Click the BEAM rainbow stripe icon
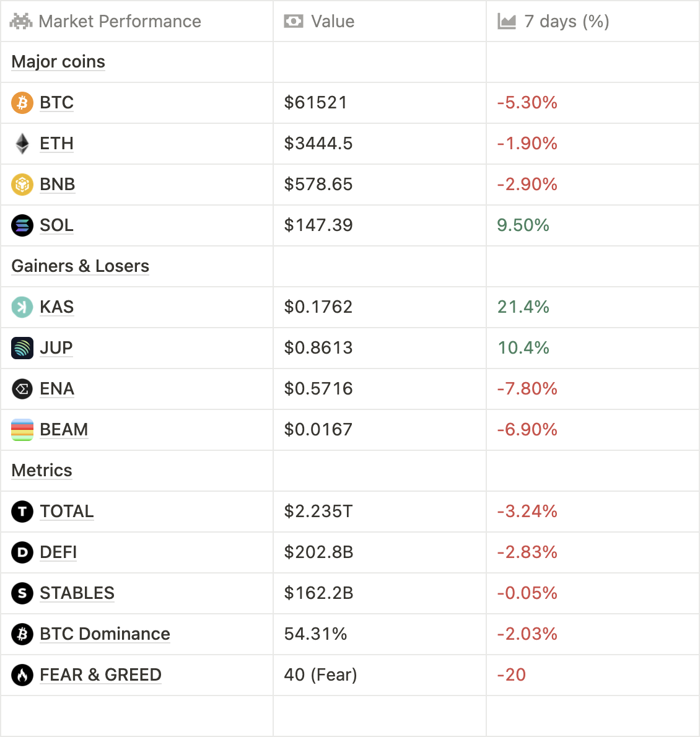The width and height of the screenshot is (700, 737). 22,430
